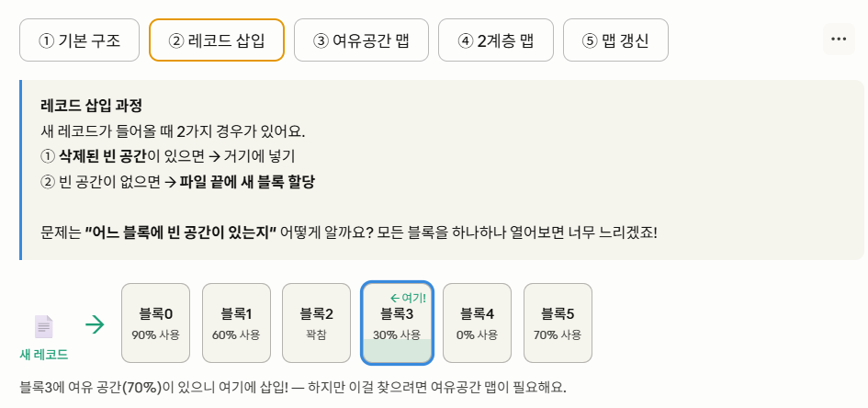This screenshot has height=408, width=868.
Task: Click the ← 여기! label on 블록3
Action: (x=408, y=298)
